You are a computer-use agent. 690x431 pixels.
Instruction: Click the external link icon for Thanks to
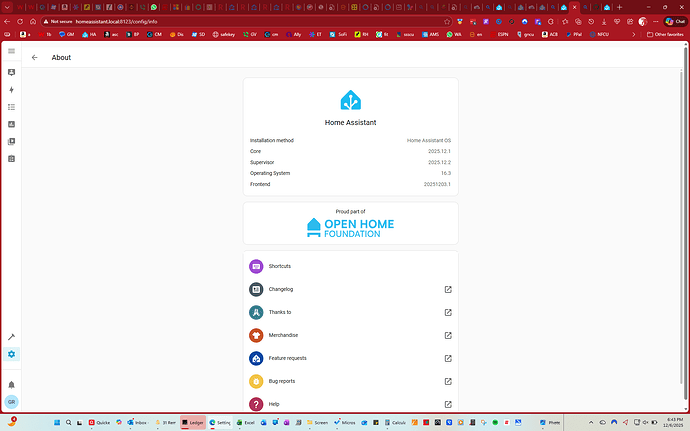pyautogui.click(x=448, y=312)
